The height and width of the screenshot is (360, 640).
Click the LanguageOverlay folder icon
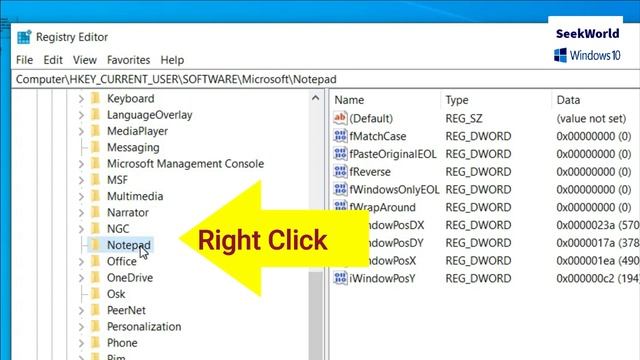[x=96, y=115]
